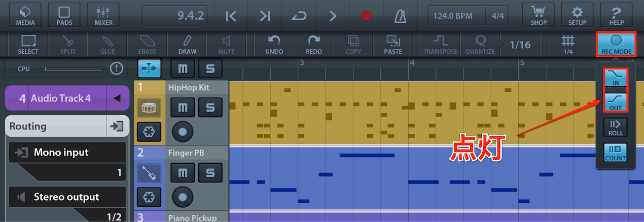Click global solo S above tracks
The height and width of the screenshot is (222, 644).
click(x=209, y=68)
